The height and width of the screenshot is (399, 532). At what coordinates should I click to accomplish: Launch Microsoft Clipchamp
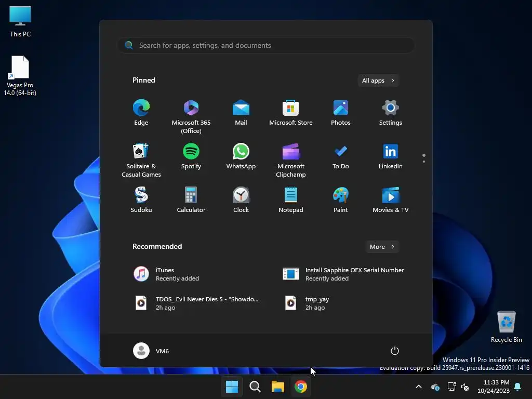click(291, 160)
